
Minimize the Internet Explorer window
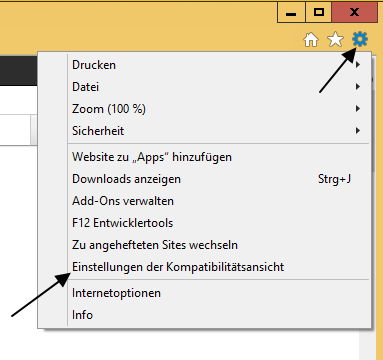pos(291,13)
